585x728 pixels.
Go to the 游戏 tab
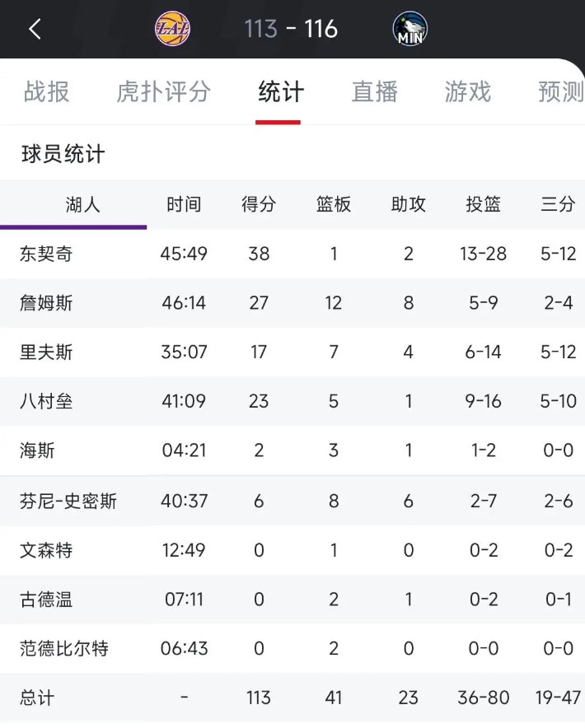pos(468,91)
